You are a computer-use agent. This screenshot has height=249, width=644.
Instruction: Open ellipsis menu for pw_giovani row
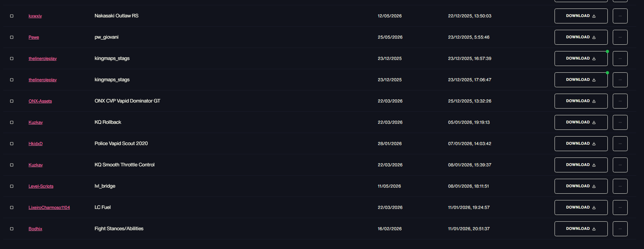coord(620,37)
